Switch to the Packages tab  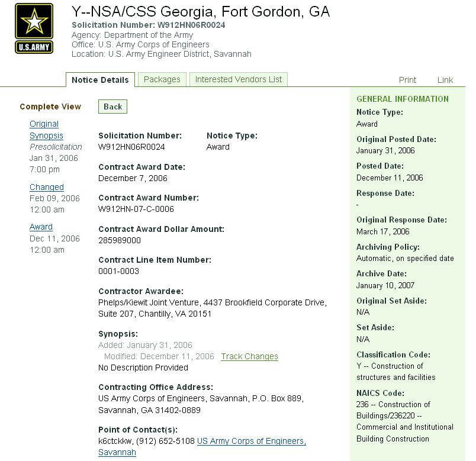[162, 79]
